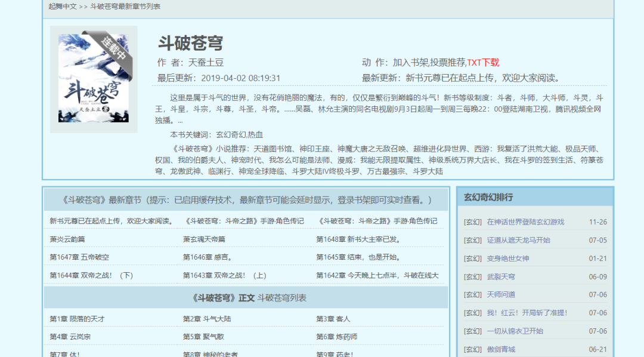Open chapter 第1644章 双帝之战！（下）

click(91, 275)
